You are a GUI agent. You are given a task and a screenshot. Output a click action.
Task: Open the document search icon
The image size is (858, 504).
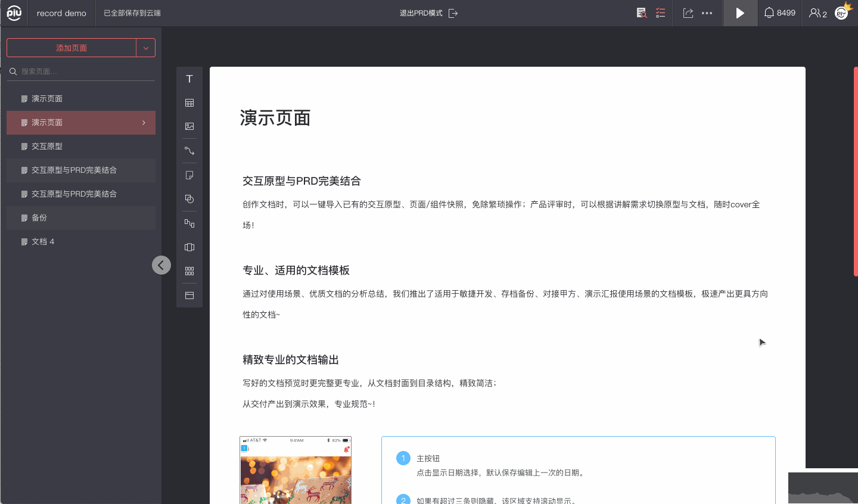(642, 13)
